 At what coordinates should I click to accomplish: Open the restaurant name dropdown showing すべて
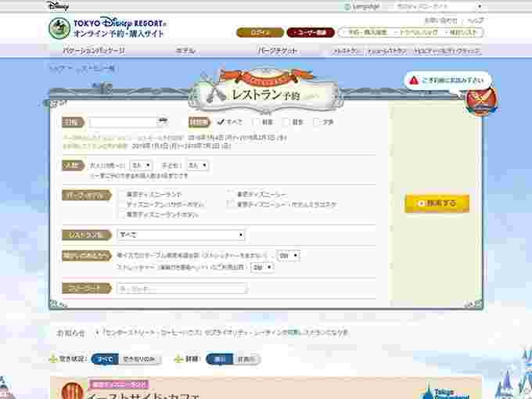coord(181,235)
